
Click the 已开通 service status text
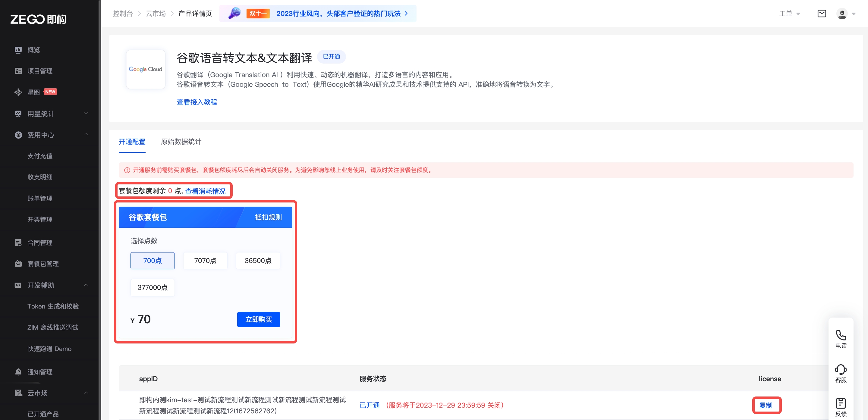pos(369,405)
